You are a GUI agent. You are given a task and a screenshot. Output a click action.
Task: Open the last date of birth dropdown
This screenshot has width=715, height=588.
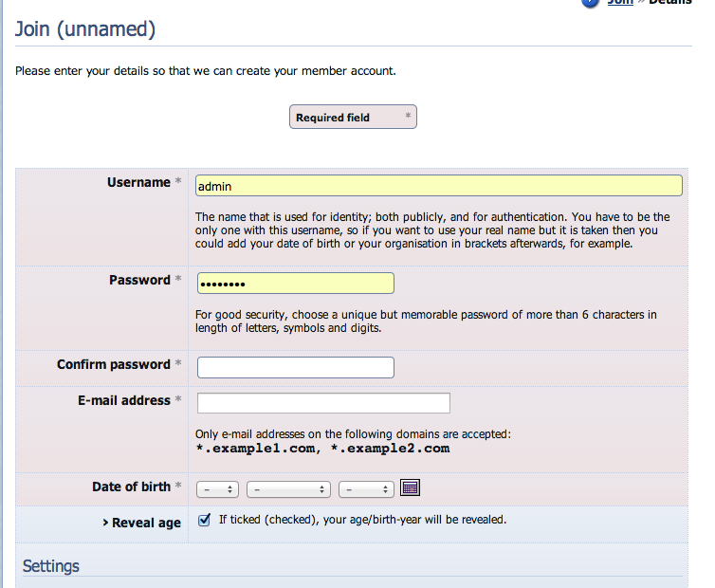365,489
